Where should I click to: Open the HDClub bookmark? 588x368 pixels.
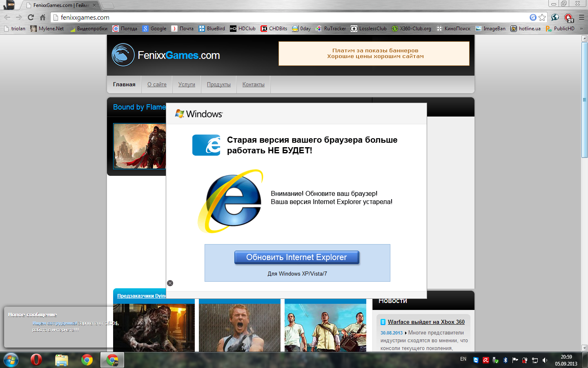(x=243, y=29)
